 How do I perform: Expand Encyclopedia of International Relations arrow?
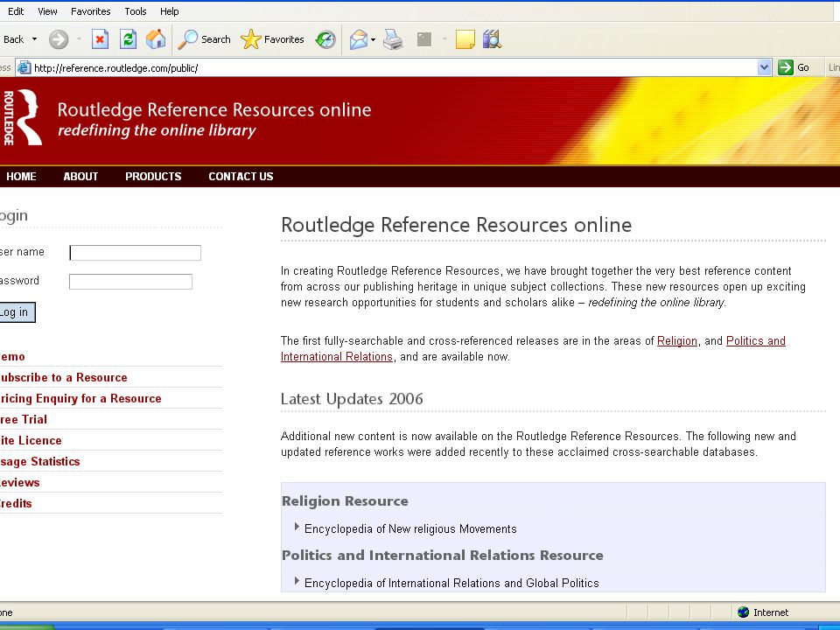[297, 581]
